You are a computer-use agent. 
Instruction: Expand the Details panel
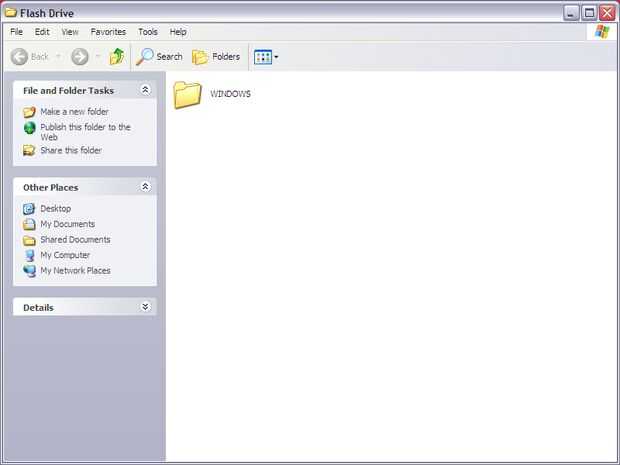point(145,307)
